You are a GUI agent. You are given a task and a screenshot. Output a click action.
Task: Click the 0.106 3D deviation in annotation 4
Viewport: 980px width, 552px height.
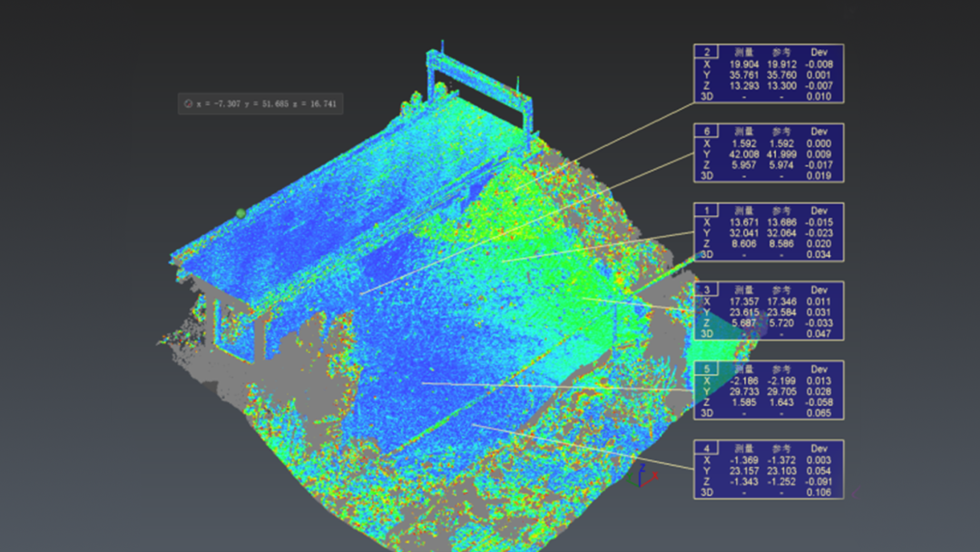click(819, 493)
